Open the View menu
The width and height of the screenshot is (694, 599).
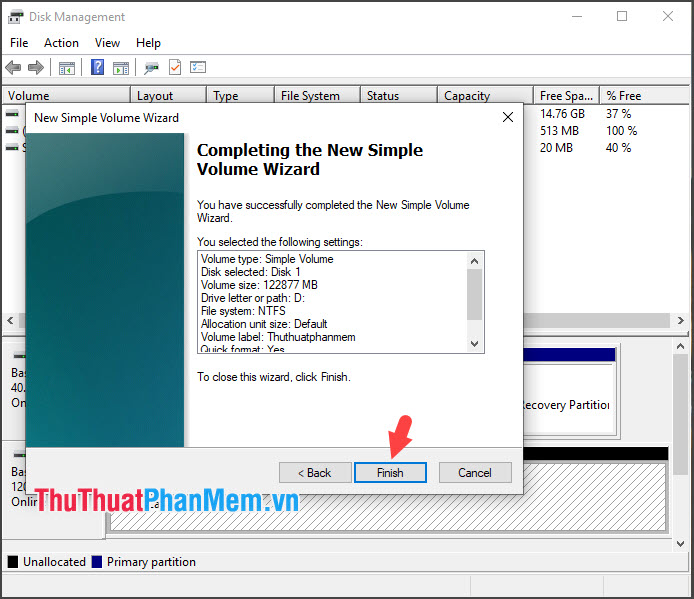pyautogui.click(x=107, y=43)
